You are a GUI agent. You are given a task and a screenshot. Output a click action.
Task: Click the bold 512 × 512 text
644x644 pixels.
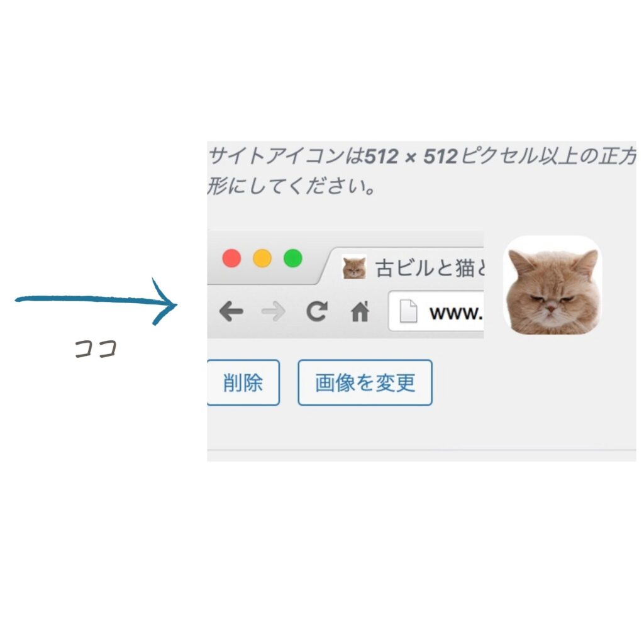[411, 157]
